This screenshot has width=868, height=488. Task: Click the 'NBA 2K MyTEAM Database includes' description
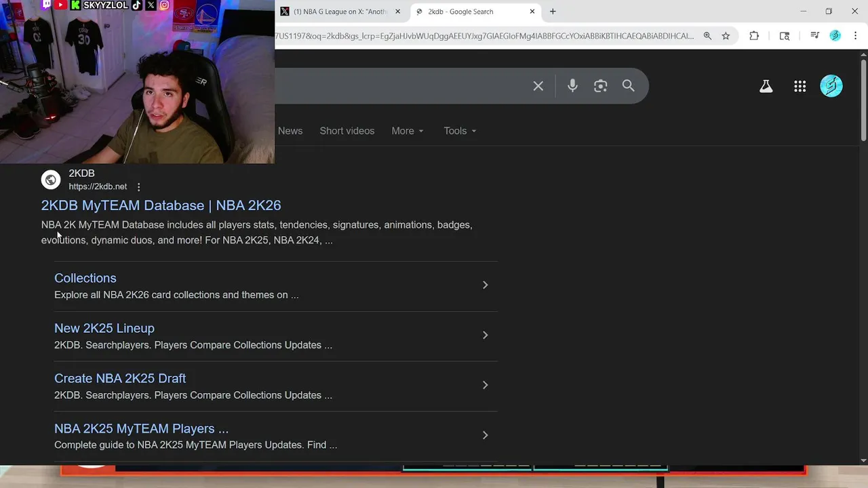[257, 232]
